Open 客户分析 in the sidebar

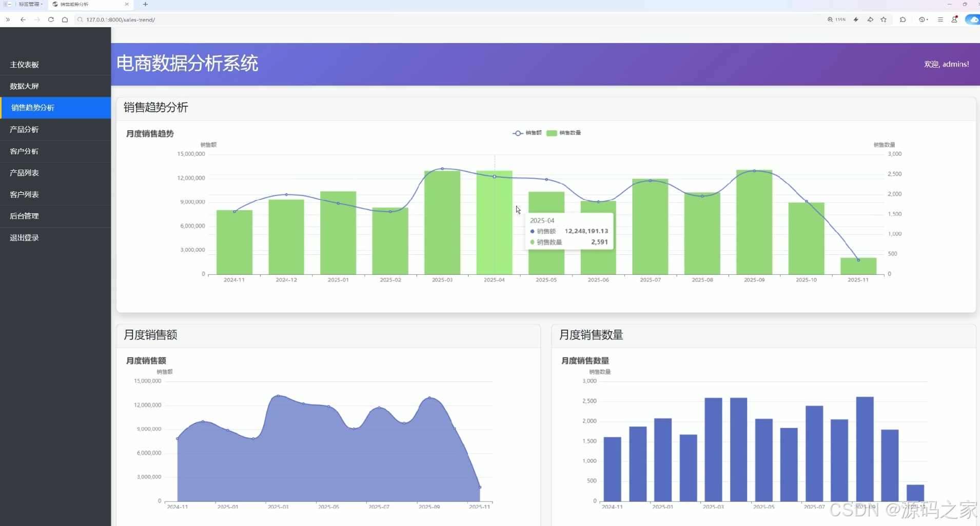tap(55, 151)
